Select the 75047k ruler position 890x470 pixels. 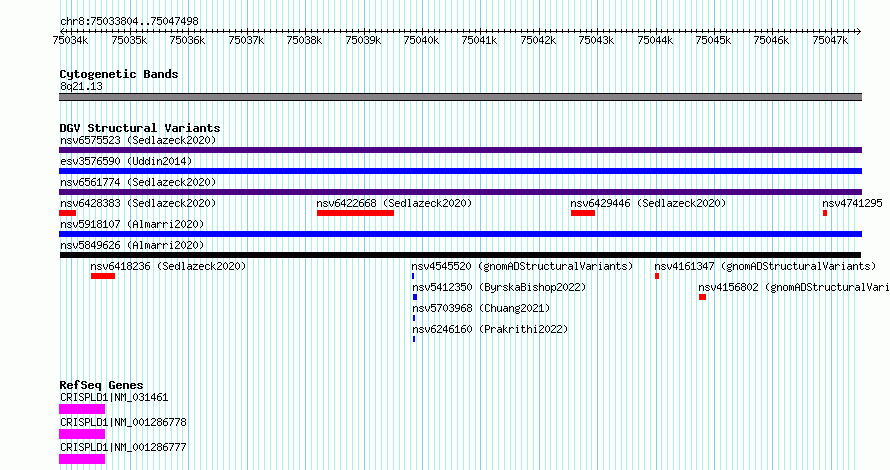(830, 40)
